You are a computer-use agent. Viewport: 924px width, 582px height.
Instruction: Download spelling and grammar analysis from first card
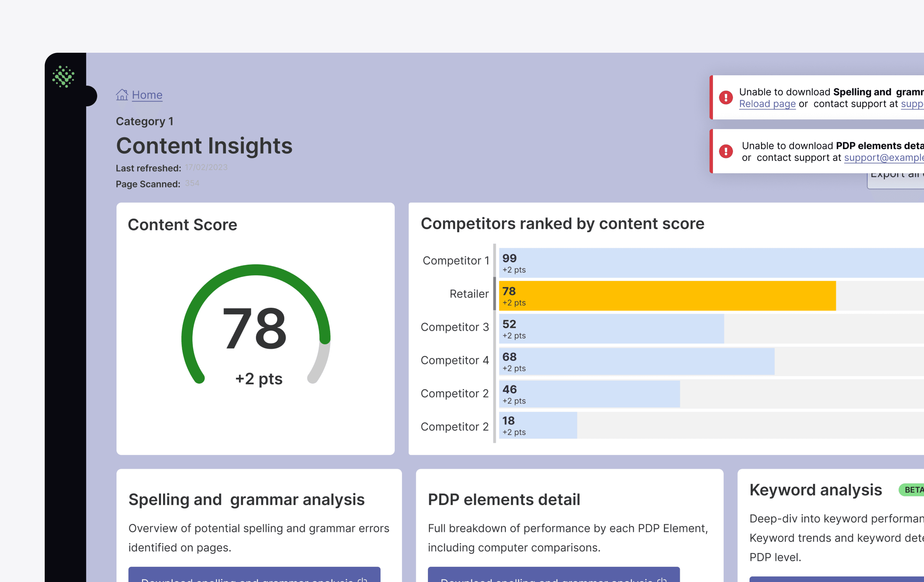click(254, 574)
